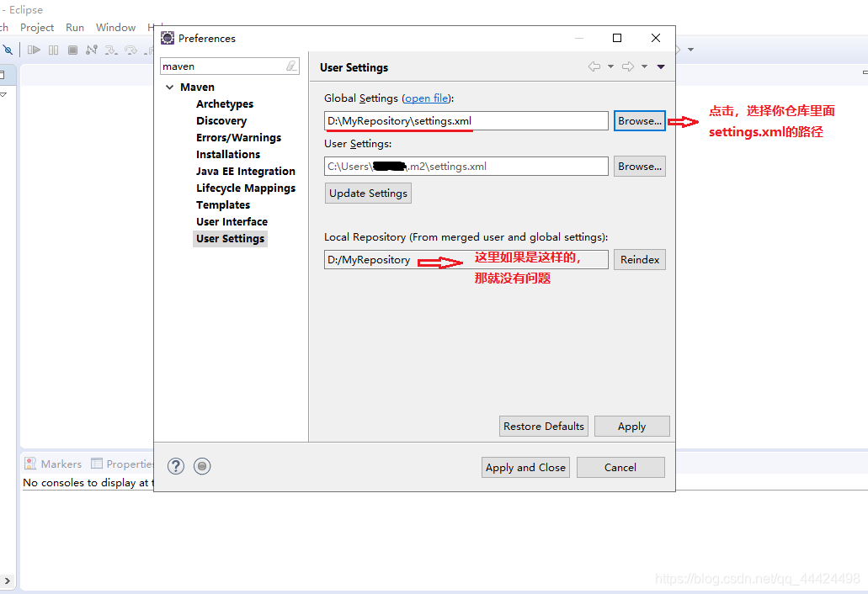Screen dimensions: 868x594
Task: Open the Project menu in Eclipse
Action: click(37, 27)
